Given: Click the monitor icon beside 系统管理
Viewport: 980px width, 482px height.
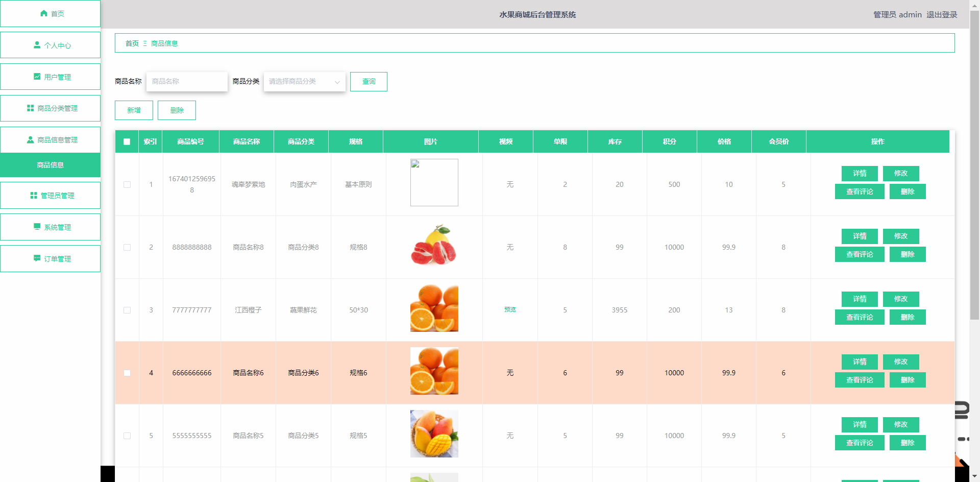Looking at the screenshot, I should tap(37, 227).
